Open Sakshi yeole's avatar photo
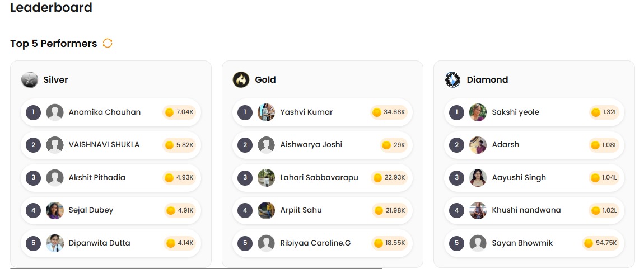The width and height of the screenshot is (644, 269). coord(478,112)
